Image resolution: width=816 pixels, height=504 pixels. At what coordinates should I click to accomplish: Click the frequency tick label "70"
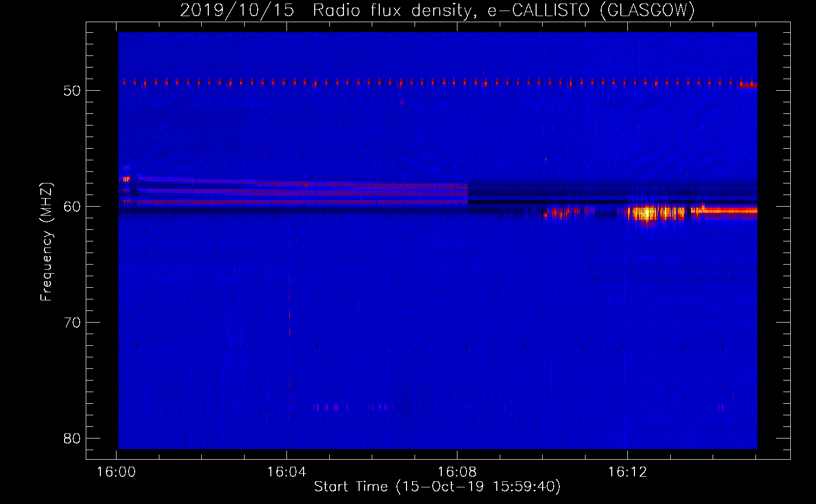tap(72, 323)
